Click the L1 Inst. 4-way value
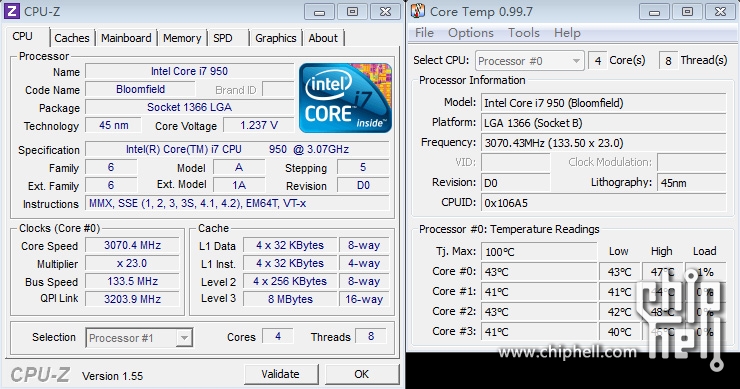The height and width of the screenshot is (389, 740). click(364, 263)
